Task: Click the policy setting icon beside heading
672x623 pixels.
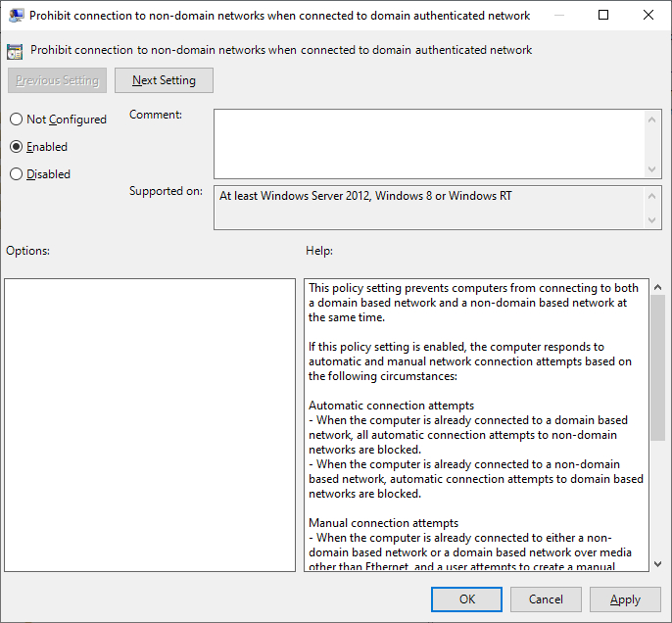Action: [15, 51]
